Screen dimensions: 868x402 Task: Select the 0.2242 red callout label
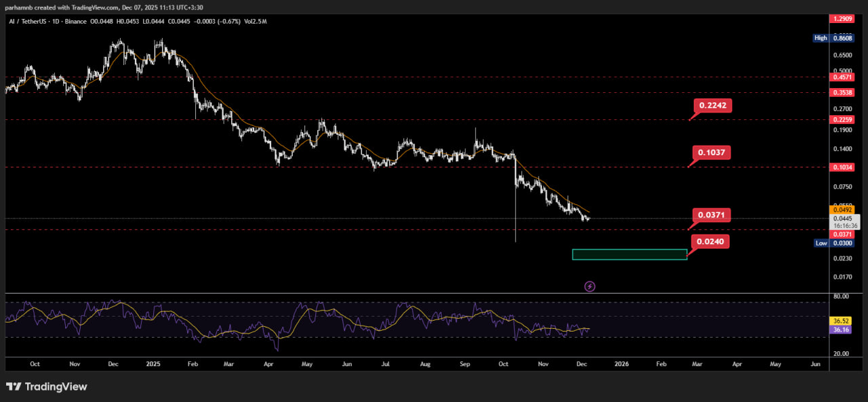click(x=713, y=105)
